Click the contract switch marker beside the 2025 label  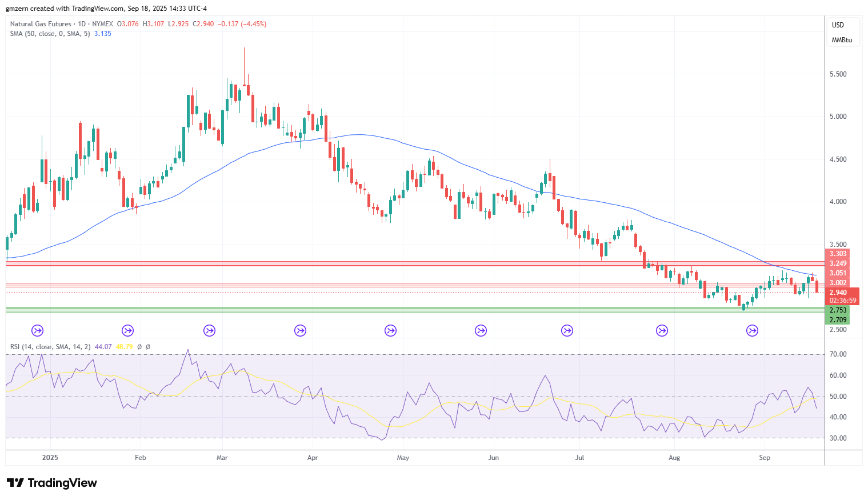pyautogui.click(x=37, y=330)
